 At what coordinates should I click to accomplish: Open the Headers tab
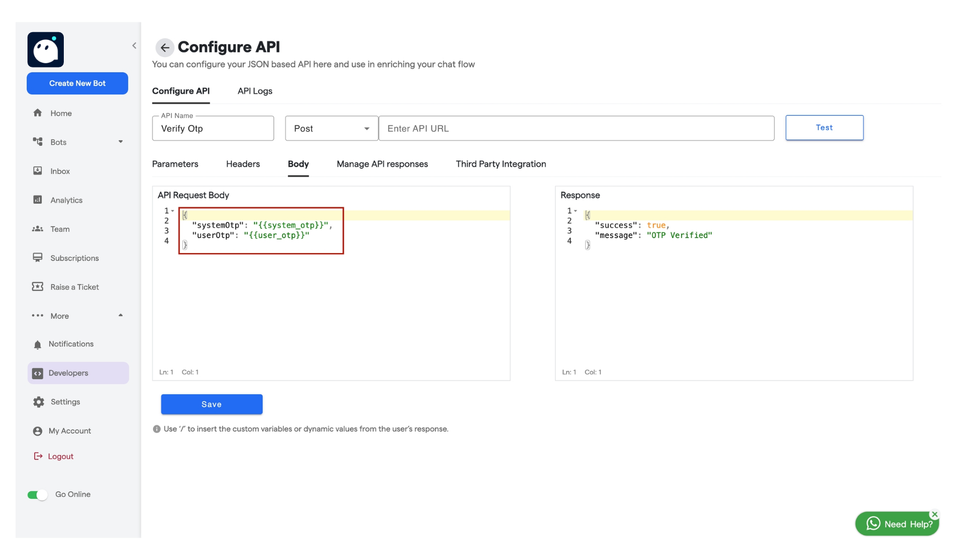pos(242,164)
